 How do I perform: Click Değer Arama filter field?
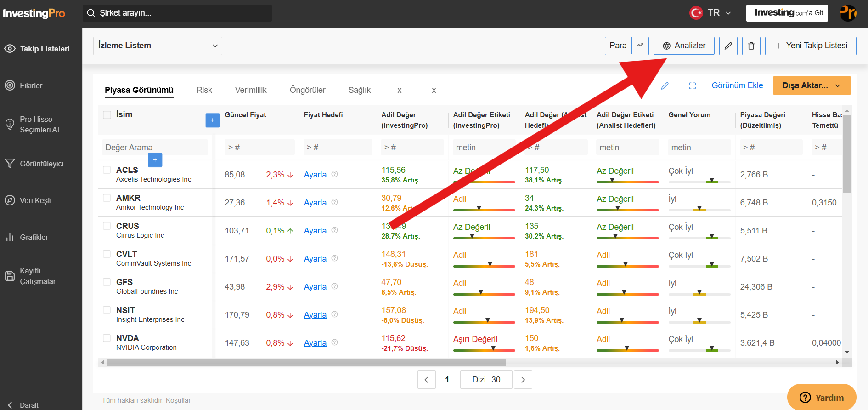155,148
